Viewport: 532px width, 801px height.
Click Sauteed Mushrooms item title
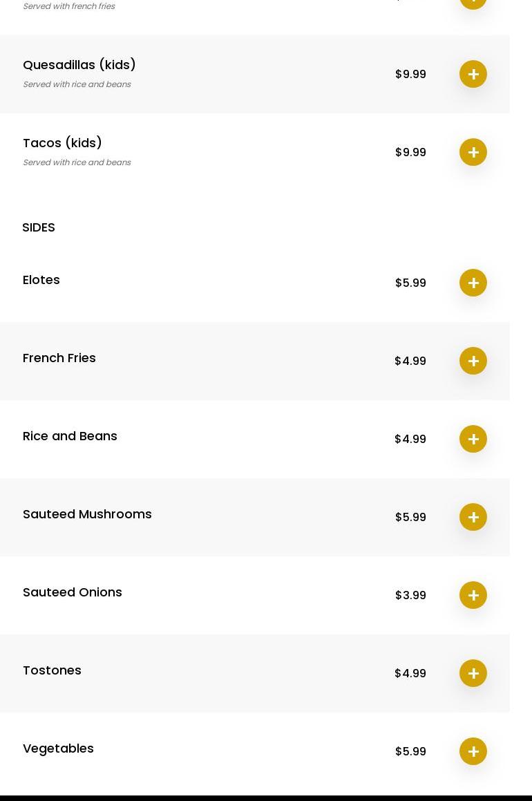point(87,514)
